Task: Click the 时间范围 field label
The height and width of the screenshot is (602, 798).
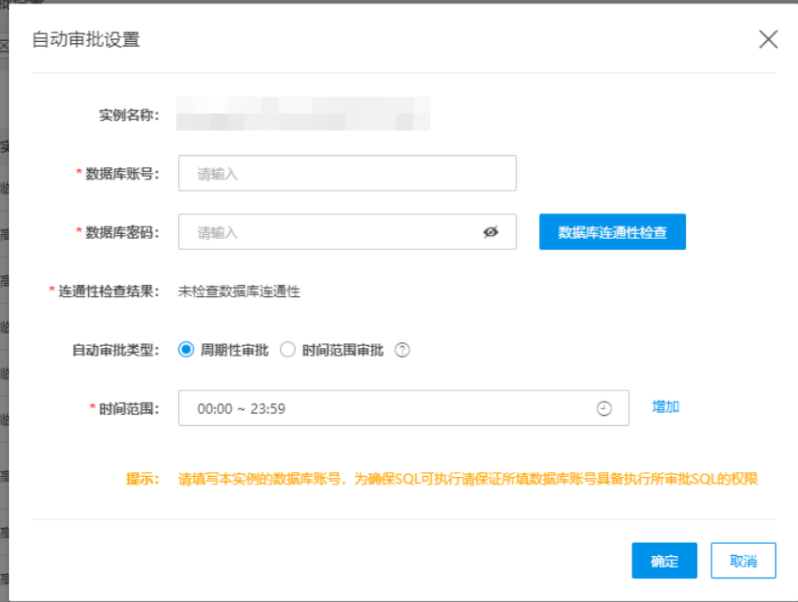Action: click(128, 408)
